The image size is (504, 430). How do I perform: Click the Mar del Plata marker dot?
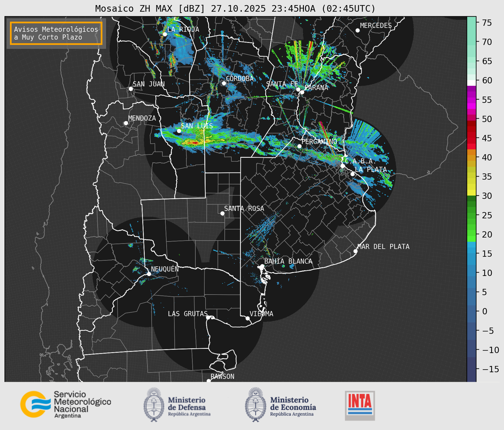pyautogui.click(x=356, y=251)
